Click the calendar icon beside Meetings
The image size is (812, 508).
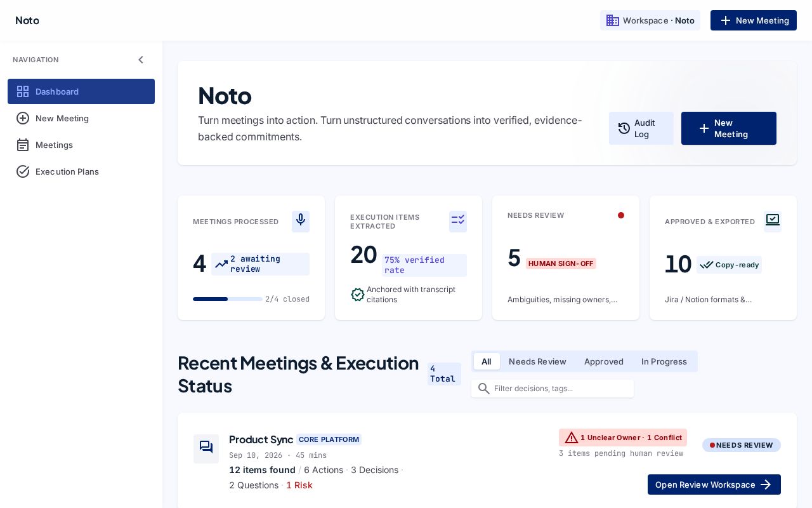[23, 145]
